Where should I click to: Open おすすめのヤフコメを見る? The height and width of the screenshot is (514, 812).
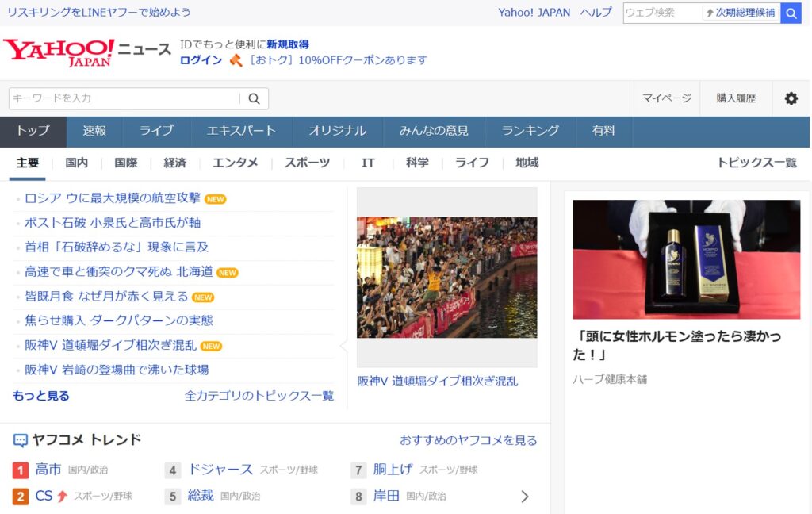(x=468, y=440)
